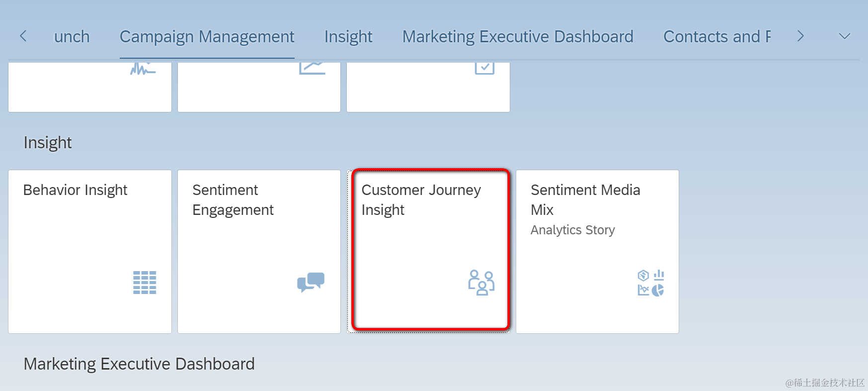
Task: Click the Marketing Executive Dashboard group heading
Action: click(x=139, y=364)
